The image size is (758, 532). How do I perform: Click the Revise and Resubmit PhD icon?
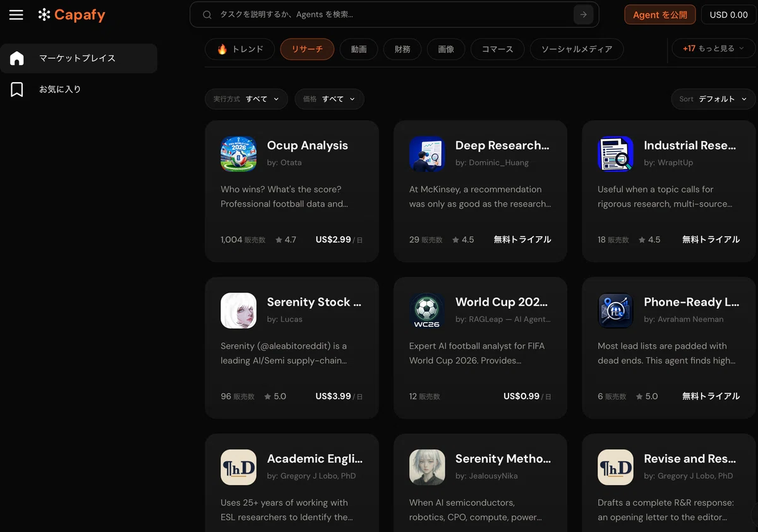[615, 467]
